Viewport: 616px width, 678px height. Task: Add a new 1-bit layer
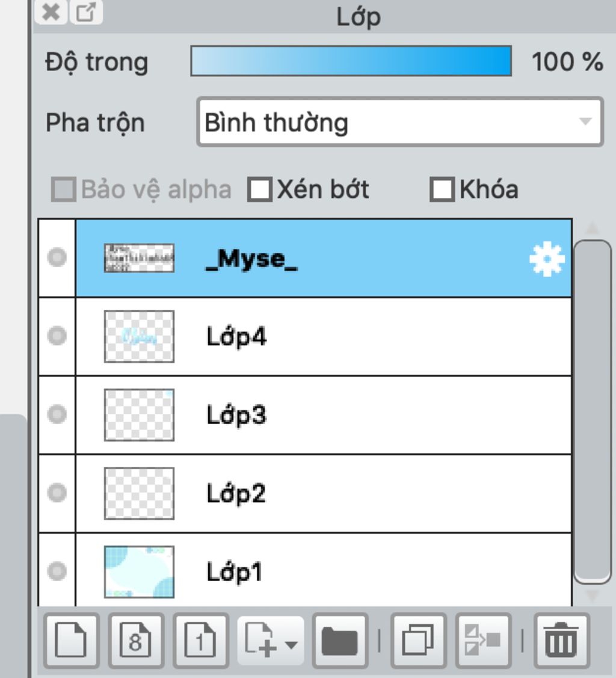(x=200, y=640)
